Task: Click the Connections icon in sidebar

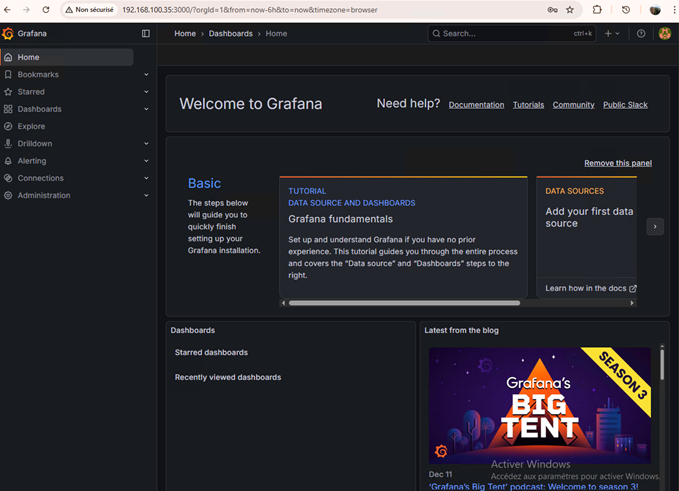Action: [8, 178]
